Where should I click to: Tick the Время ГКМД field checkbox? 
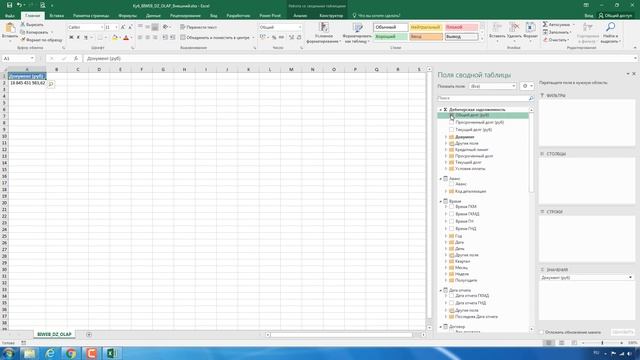pos(452,214)
